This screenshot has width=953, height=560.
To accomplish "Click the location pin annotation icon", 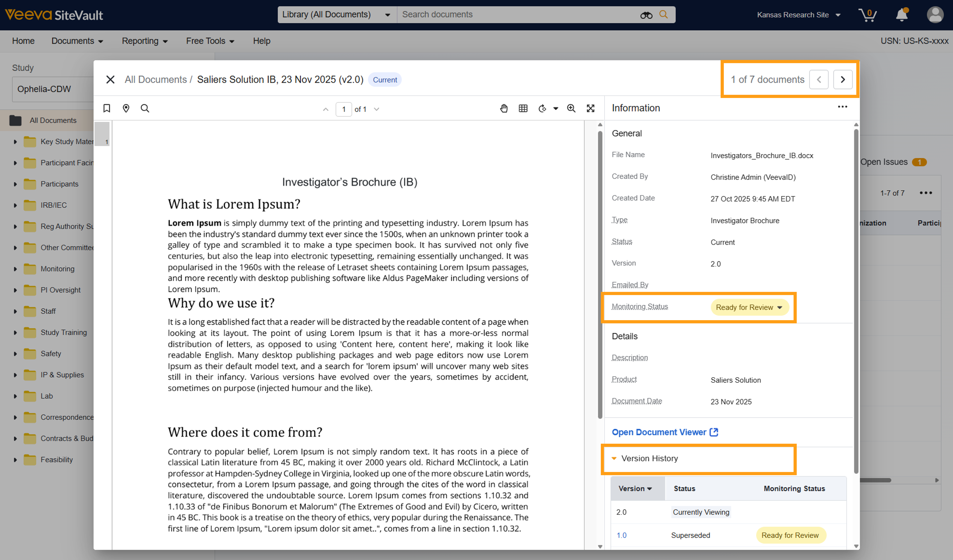I will point(126,108).
